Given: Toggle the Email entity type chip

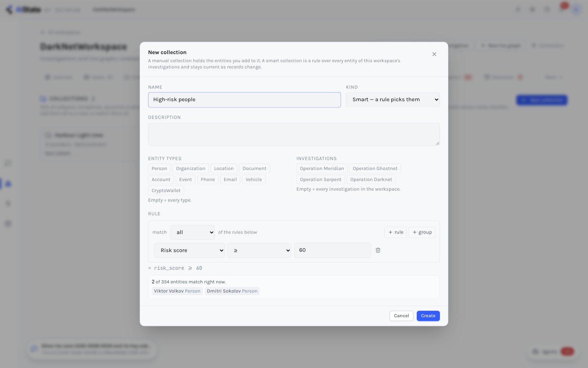Looking at the screenshot, I should point(230,180).
